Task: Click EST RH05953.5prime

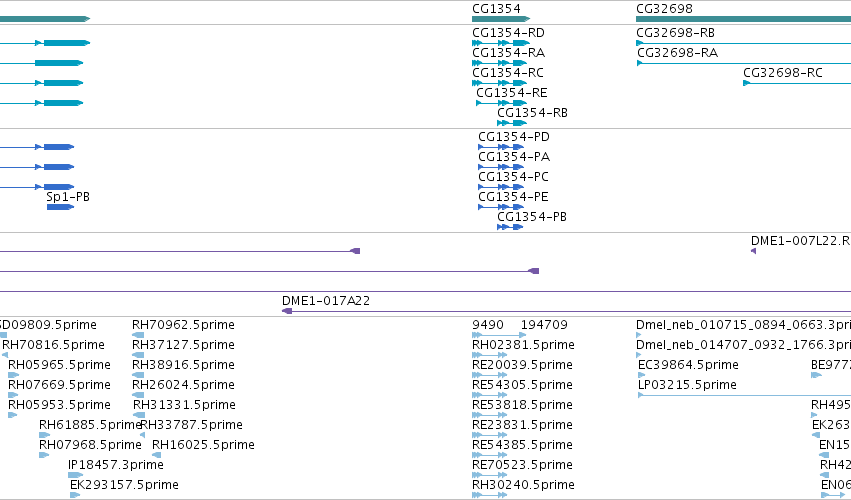Action: click(x=59, y=405)
